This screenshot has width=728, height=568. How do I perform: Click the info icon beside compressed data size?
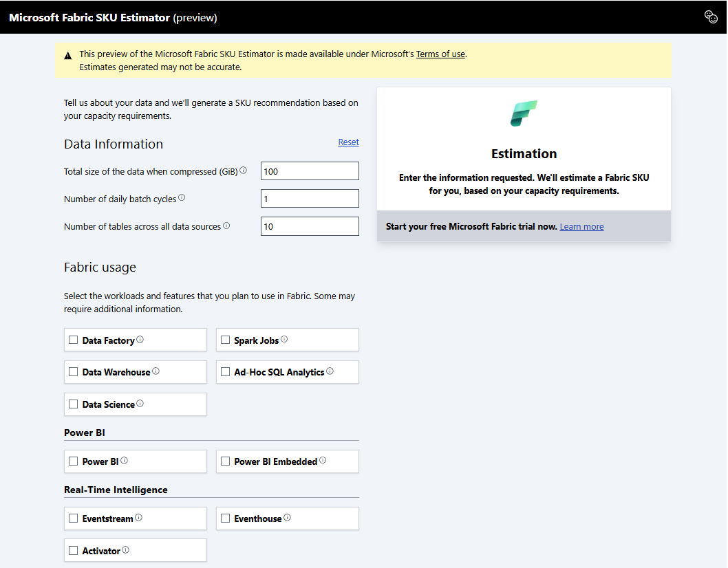(x=244, y=171)
